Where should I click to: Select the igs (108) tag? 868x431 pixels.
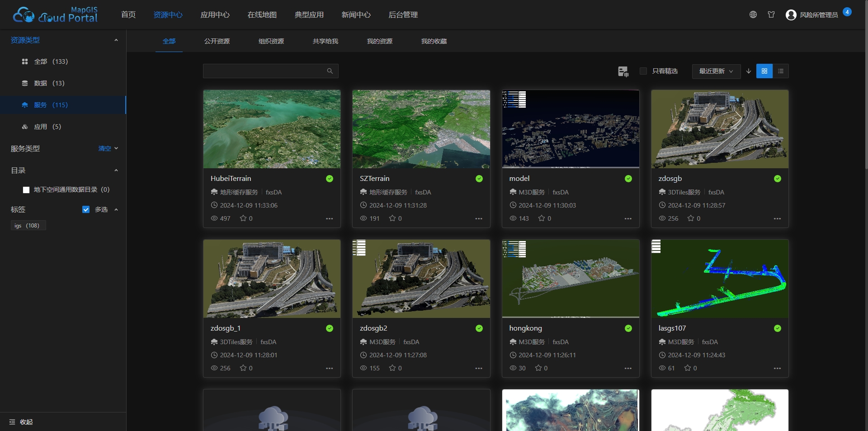pyautogui.click(x=28, y=226)
